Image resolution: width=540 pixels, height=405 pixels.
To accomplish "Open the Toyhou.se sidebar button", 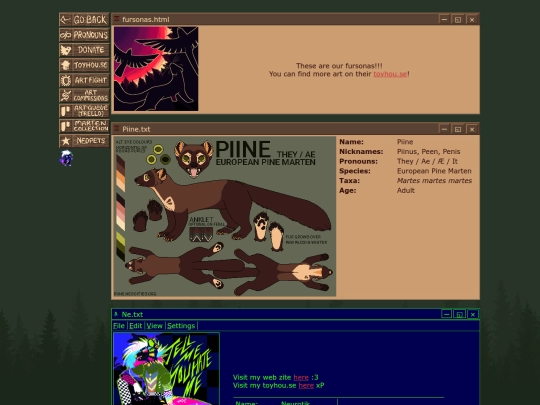I will tap(84, 65).
